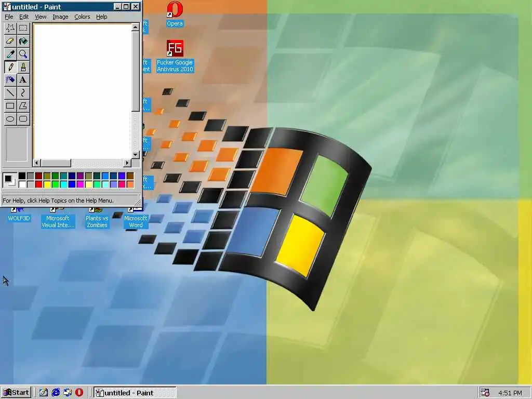The width and height of the screenshot is (532, 399).
Task: Click the vertical scrollbar thumb
Action: coord(136,71)
